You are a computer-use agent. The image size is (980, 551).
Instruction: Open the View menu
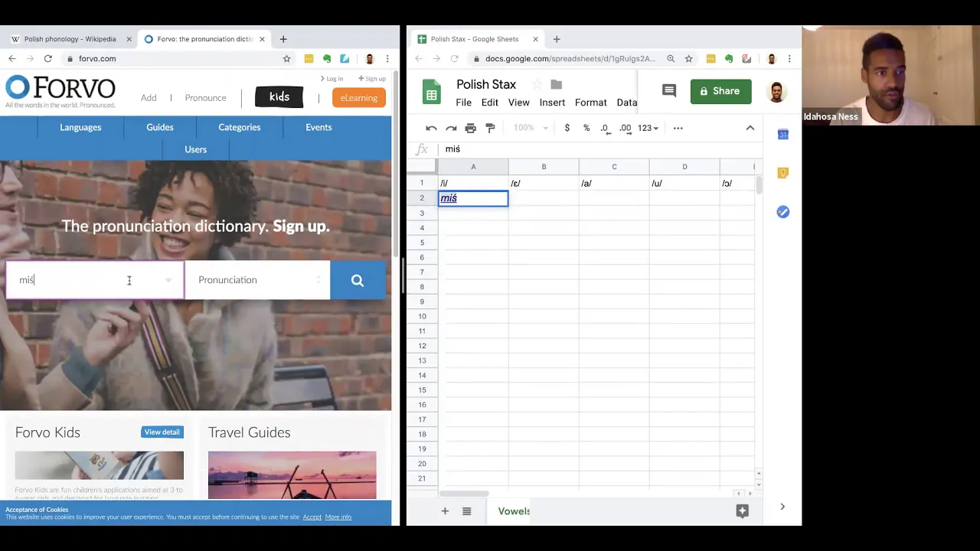519,103
